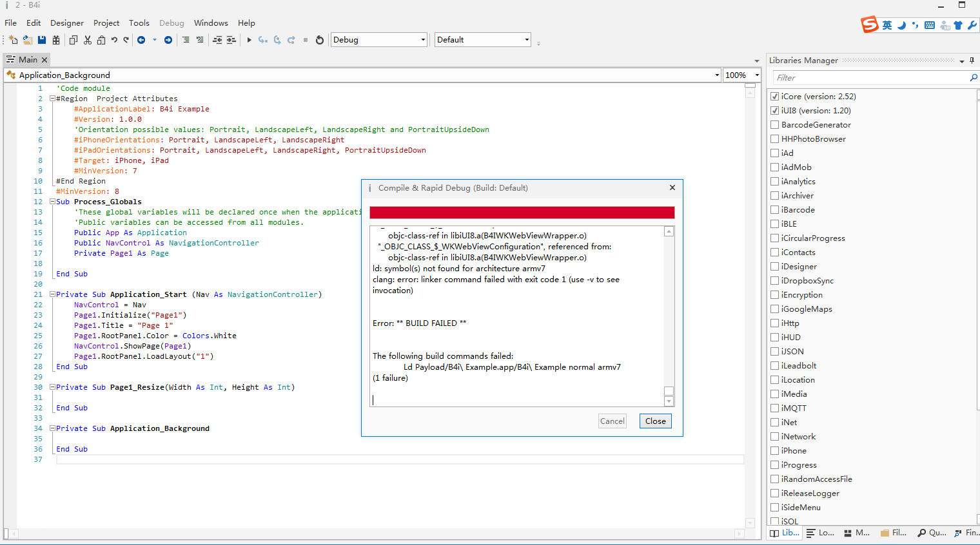Viewport: 980px width, 545px height.
Task: Click the Copy toolbar icon
Action: pos(73,40)
